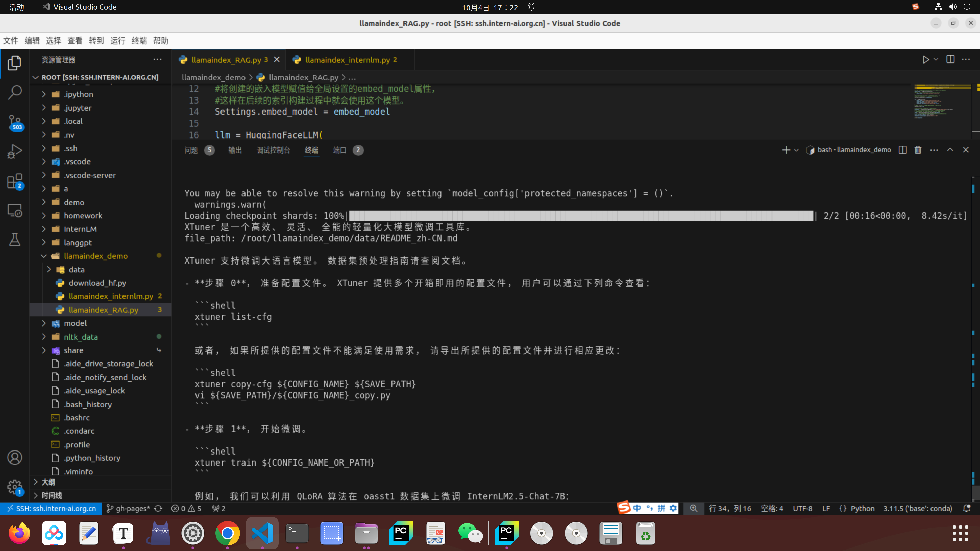Open new terminal launch profile dropdown
Viewport: 980px width, 551px height.
796,150
